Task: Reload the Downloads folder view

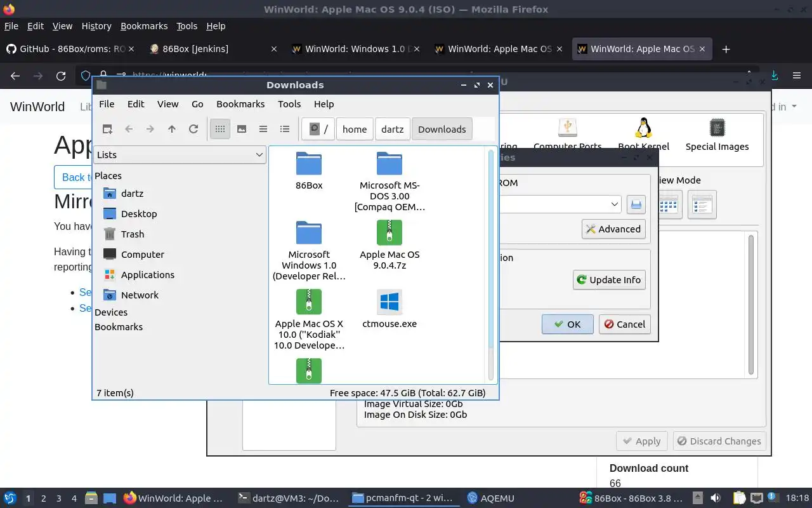Action: pos(193,129)
